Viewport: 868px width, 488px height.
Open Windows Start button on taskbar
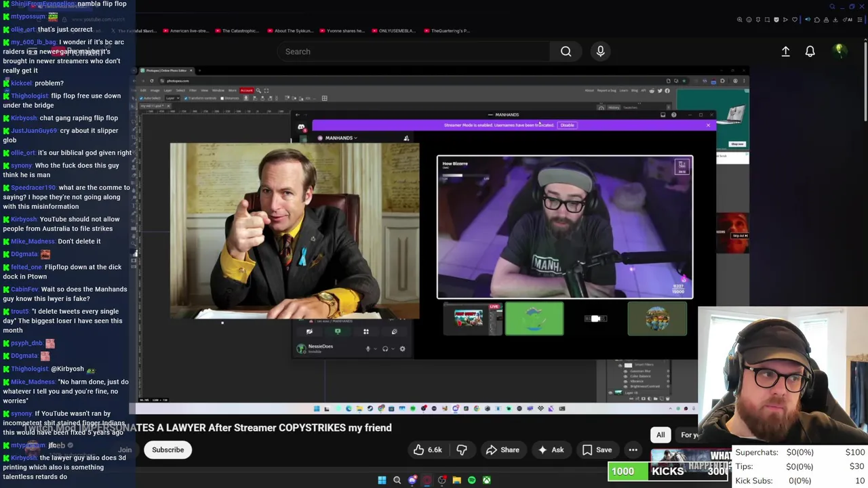(382, 480)
